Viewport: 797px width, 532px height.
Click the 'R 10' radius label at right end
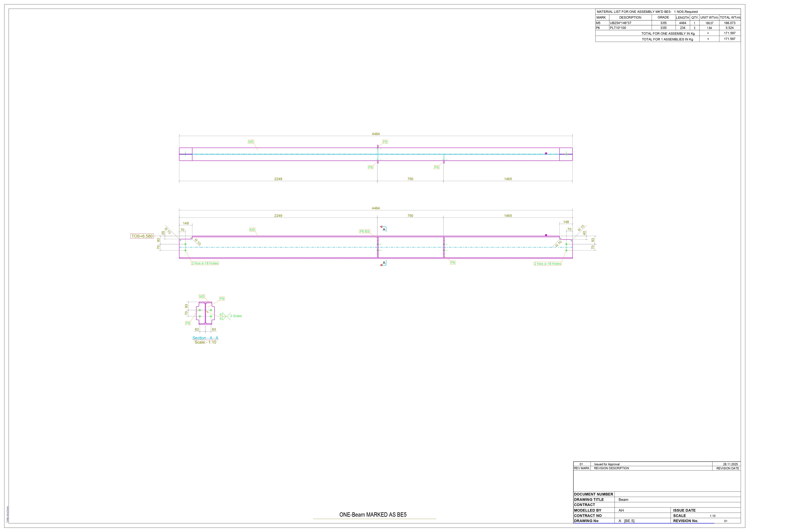559,244
